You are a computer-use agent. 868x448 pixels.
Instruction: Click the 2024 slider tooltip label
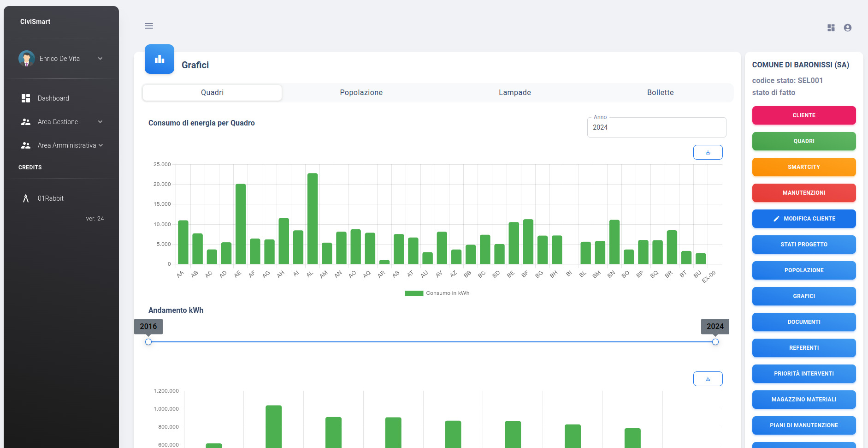[715, 326]
